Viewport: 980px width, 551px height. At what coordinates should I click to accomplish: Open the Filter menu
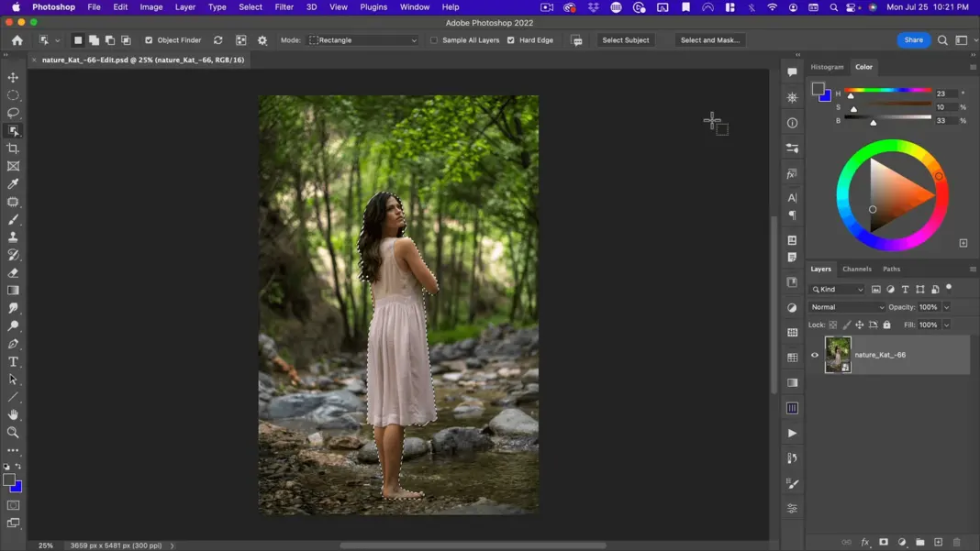click(284, 7)
